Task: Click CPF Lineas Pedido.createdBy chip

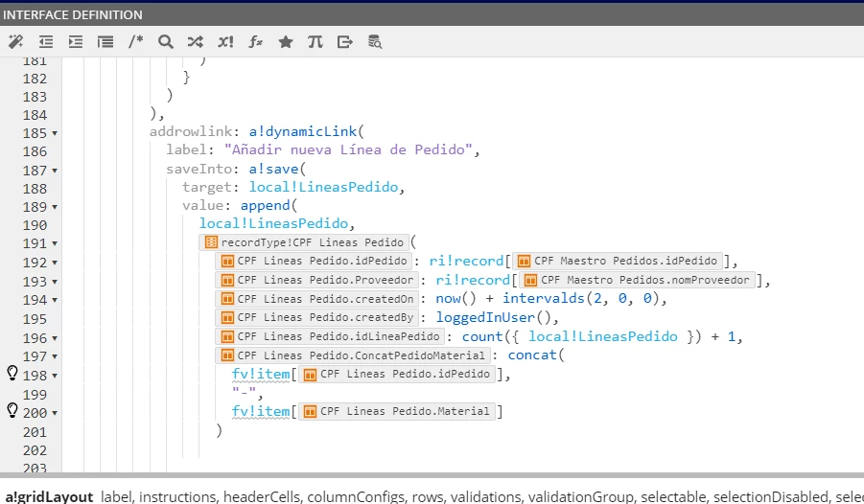Action: [x=316, y=317]
